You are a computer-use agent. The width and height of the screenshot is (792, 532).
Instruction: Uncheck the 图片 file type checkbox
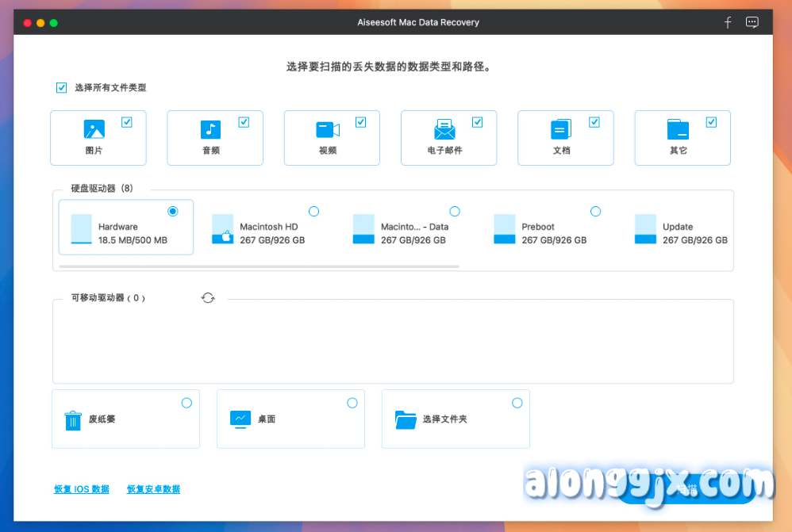pyautogui.click(x=127, y=122)
